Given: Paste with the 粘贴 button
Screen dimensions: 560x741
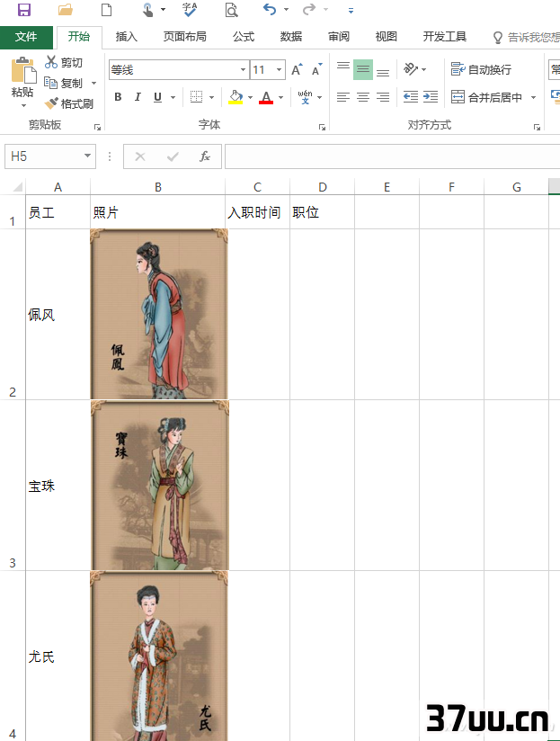Looking at the screenshot, I should pos(22,78).
